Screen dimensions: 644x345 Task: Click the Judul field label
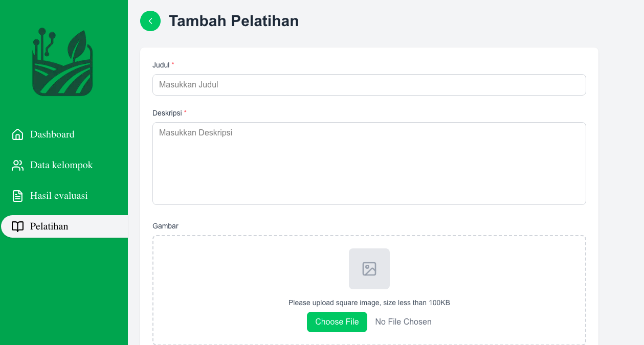pos(161,65)
